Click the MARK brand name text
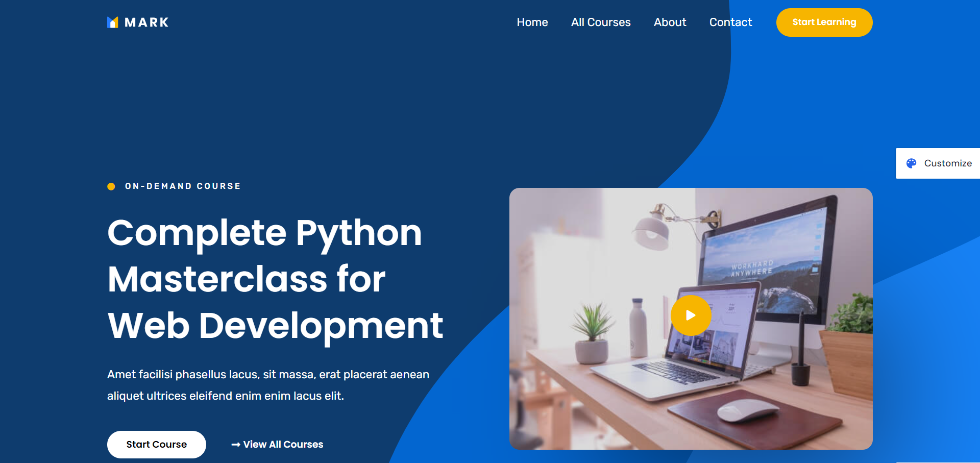The height and width of the screenshot is (463, 980). click(146, 22)
